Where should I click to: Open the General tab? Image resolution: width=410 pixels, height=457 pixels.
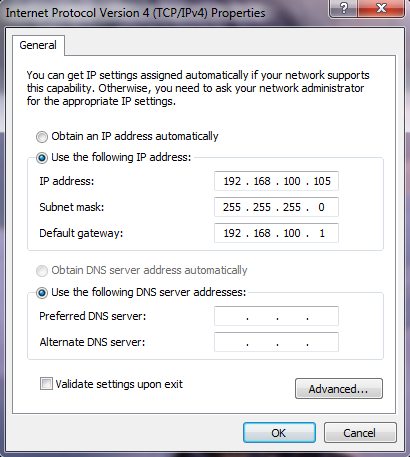[x=38, y=45]
